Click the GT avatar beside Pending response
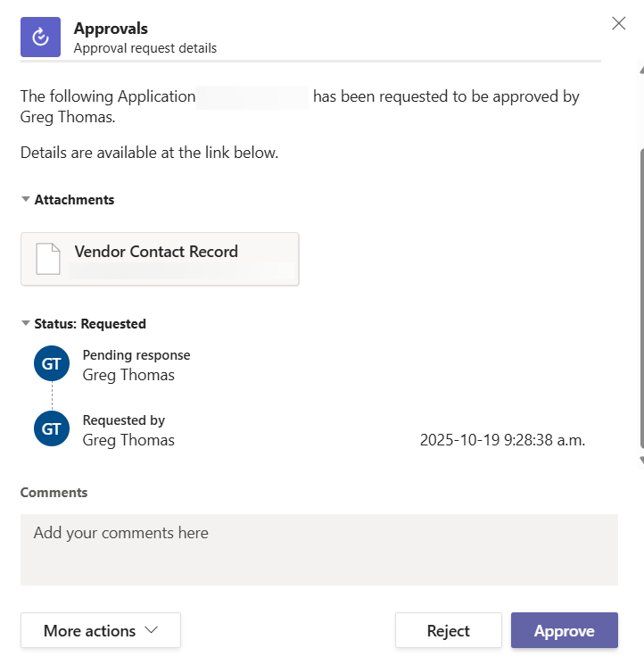The width and height of the screenshot is (644, 665). click(51, 364)
